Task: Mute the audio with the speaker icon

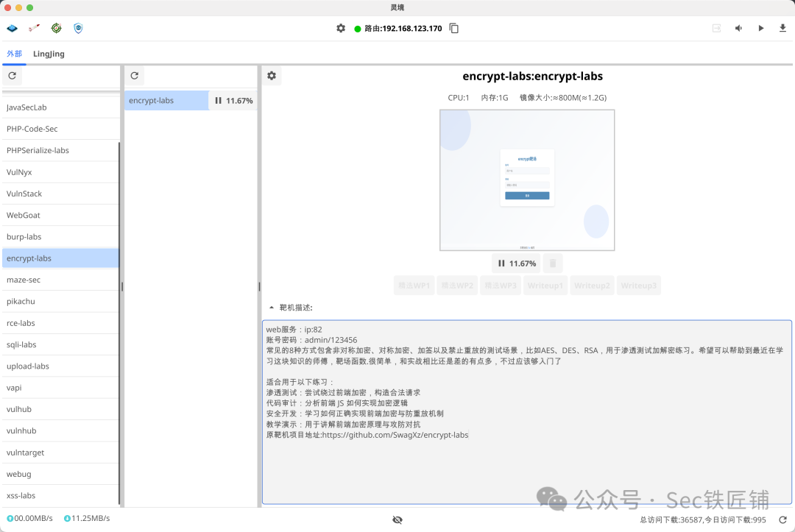Action: coord(738,28)
